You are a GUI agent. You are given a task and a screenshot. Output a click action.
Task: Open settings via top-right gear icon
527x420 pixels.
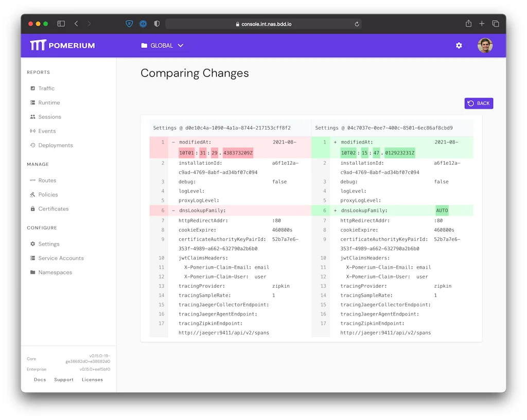459,45
